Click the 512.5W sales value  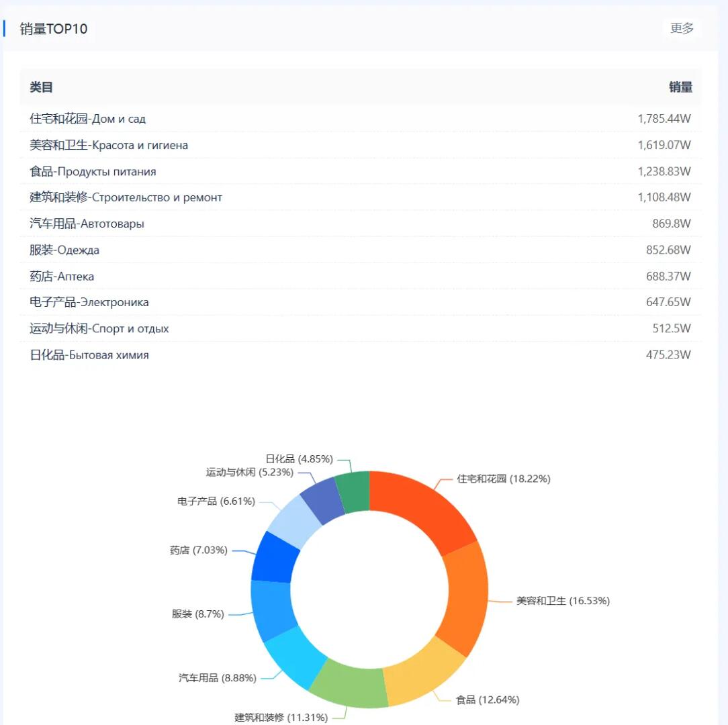click(x=672, y=329)
